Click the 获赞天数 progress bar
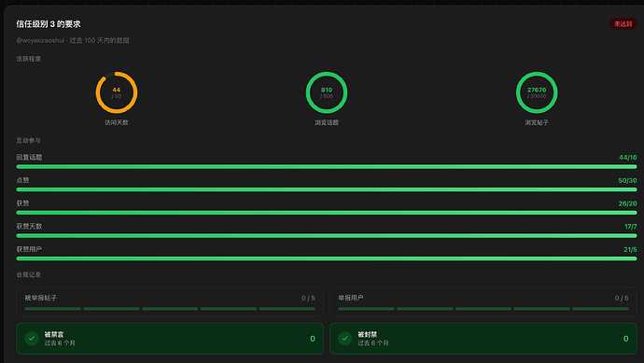Viewport: 644px width, 363px height. point(327,236)
